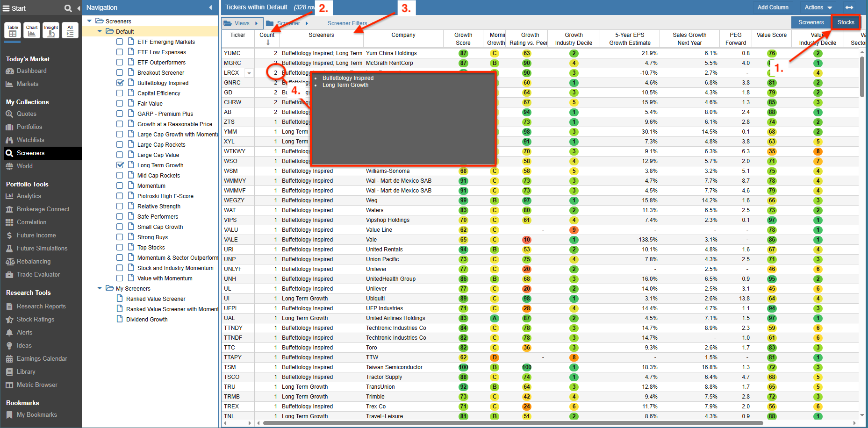This screenshot has width=868, height=428.
Task: Open Markets in sidebar
Action: [28, 84]
